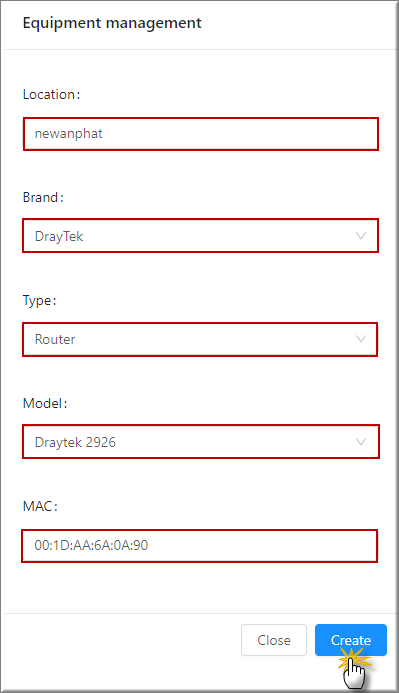Click the Close button

point(274,640)
